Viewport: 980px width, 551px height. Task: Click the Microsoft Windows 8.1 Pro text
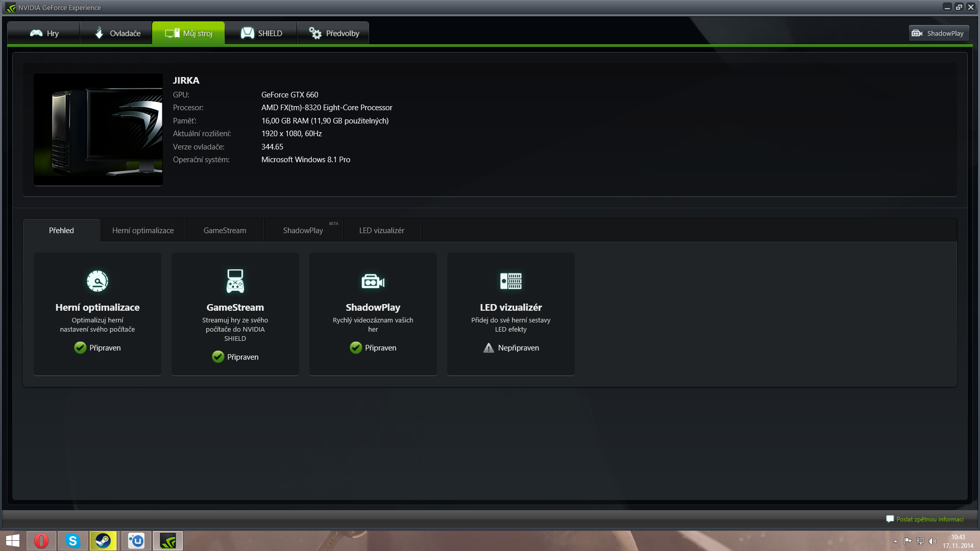tap(306, 160)
